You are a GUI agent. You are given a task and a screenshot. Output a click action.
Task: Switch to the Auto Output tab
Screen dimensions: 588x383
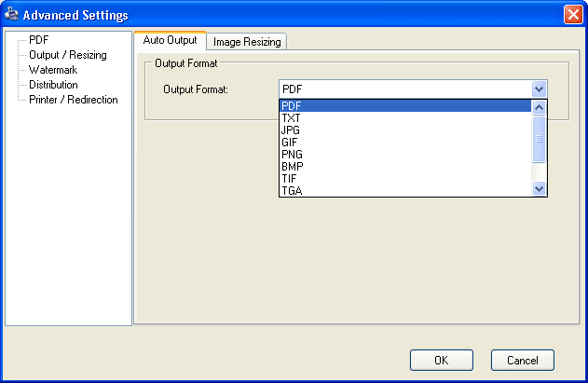pos(170,41)
